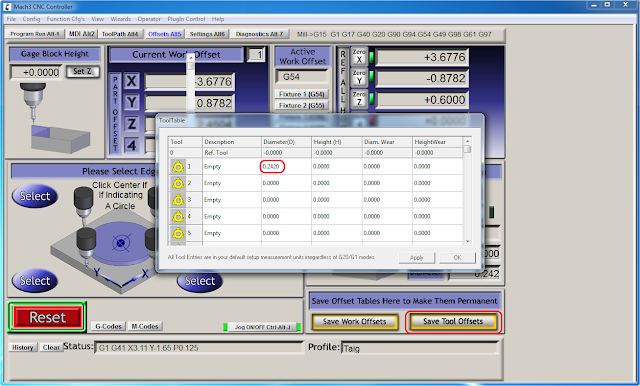Click the Ref. Tool row description

click(x=232, y=153)
